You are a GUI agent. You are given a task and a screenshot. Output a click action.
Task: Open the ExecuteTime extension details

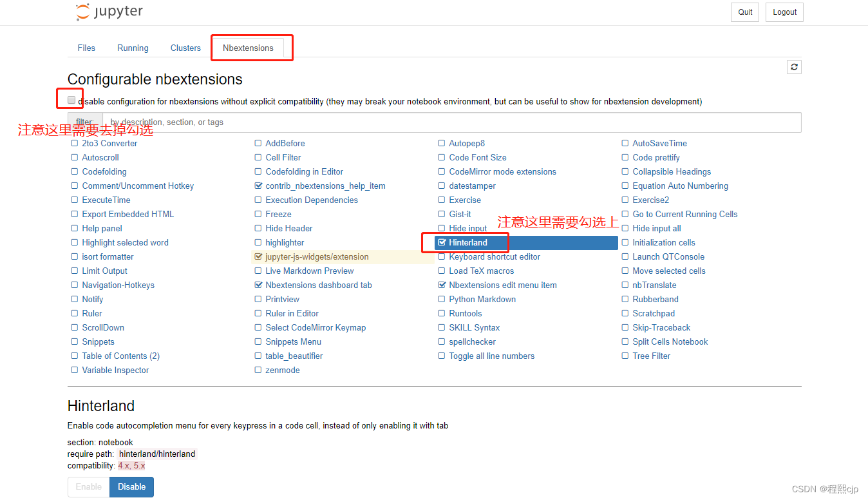point(106,200)
